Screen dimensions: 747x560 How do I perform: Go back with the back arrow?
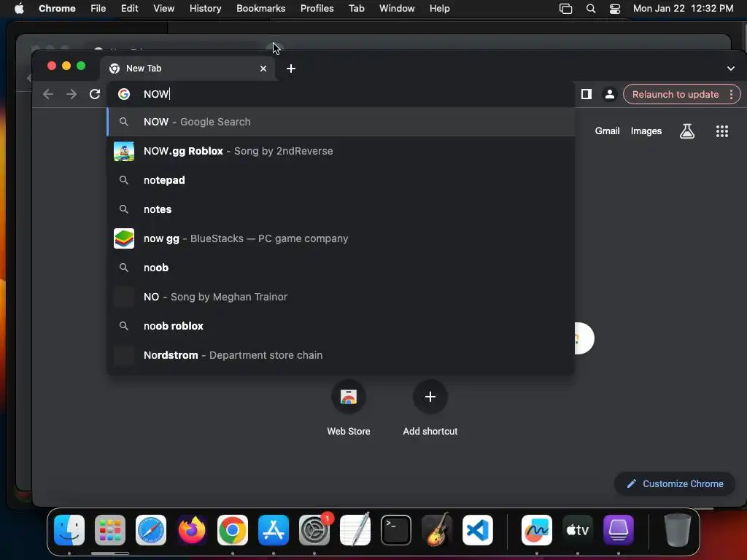(x=47, y=94)
